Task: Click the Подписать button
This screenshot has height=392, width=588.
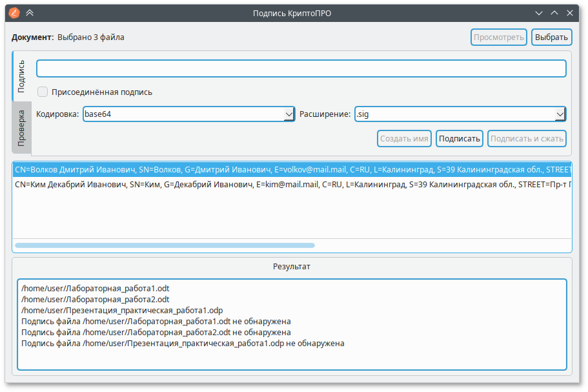Action: coord(460,138)
